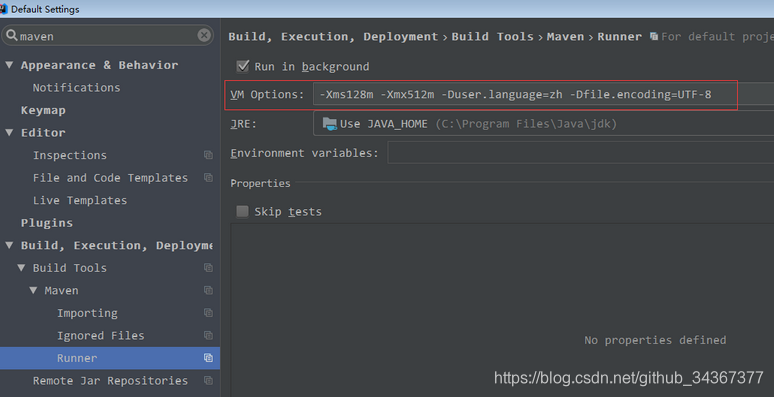Click the Environment variables input field
Screen dimensions: 774x397
pos(581,153)
